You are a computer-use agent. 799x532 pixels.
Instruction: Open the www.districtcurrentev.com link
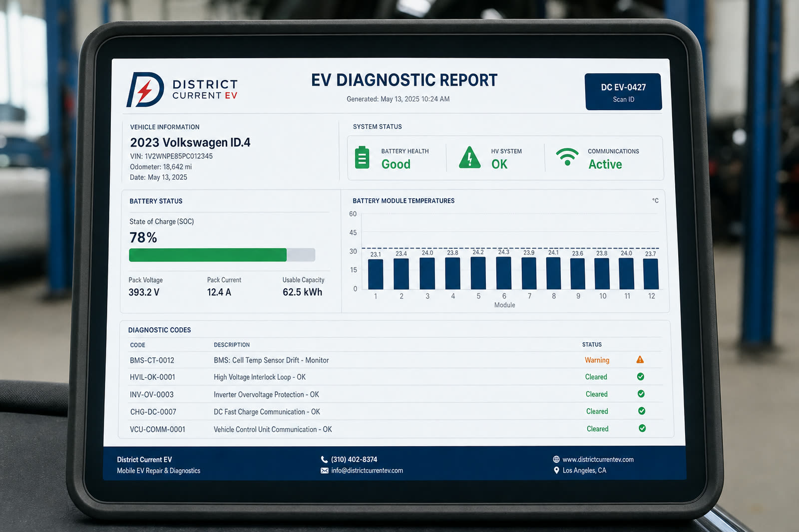pyautogui.click(x=598, y=460)
